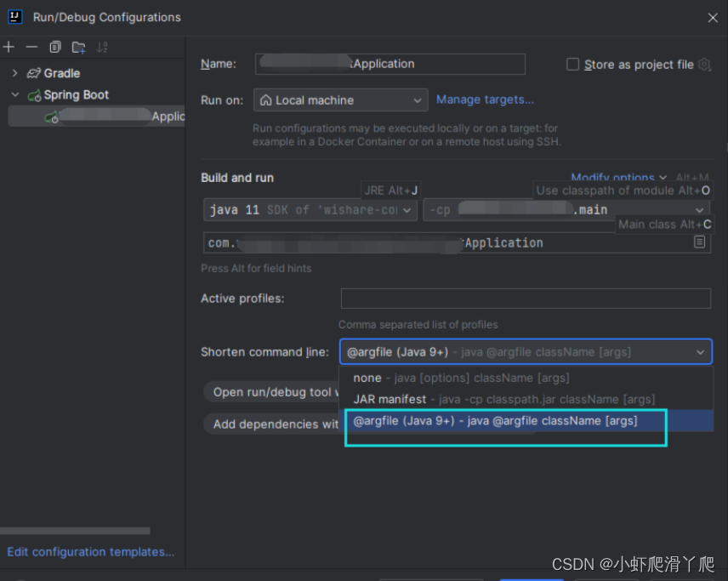Click the Active profiles label
Viewport: 728px width, 581px height.
pyautogui.click(x=242, y=299)
